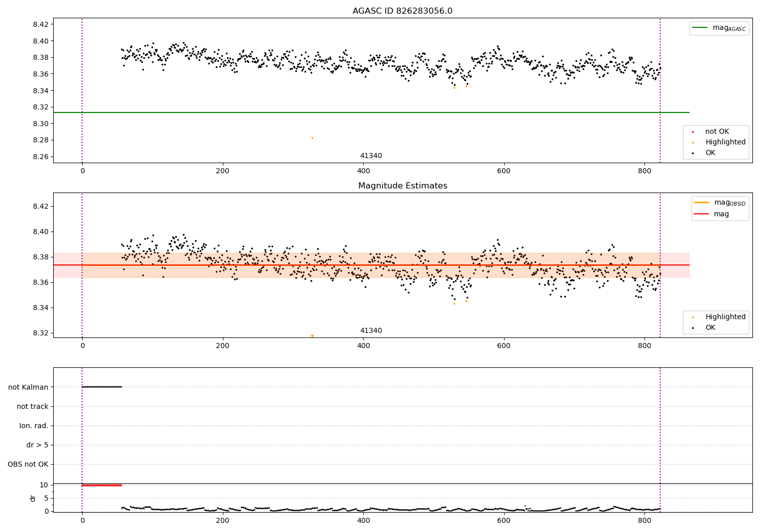The height and width of the screenshot is (532, 760).
Task: Click the 'Ion. rad.' axis label
Action: pyautogui.click(x=34, y=426)
